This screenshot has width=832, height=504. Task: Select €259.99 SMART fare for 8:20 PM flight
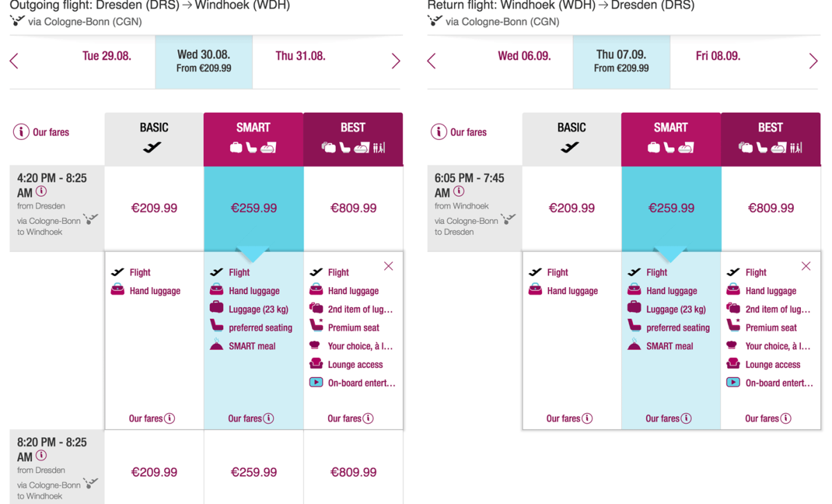point(254,472)
